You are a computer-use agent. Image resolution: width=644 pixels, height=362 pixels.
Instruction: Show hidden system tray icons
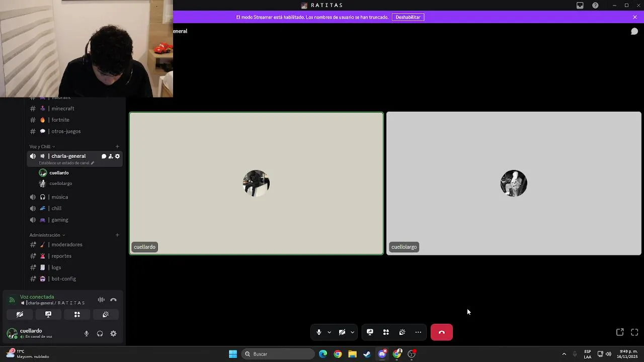tap(564, 354)
